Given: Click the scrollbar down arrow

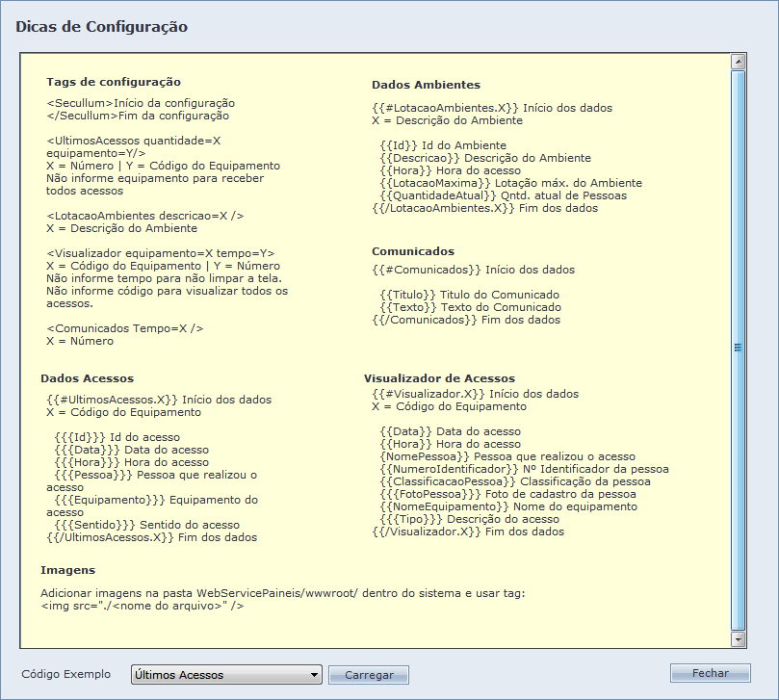Looking at the screenshot, I should [739, 638].
